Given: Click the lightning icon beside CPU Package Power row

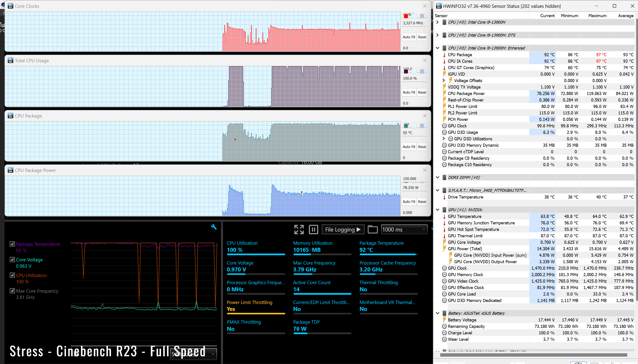Looking at the screenshot, I should point(444,93).
